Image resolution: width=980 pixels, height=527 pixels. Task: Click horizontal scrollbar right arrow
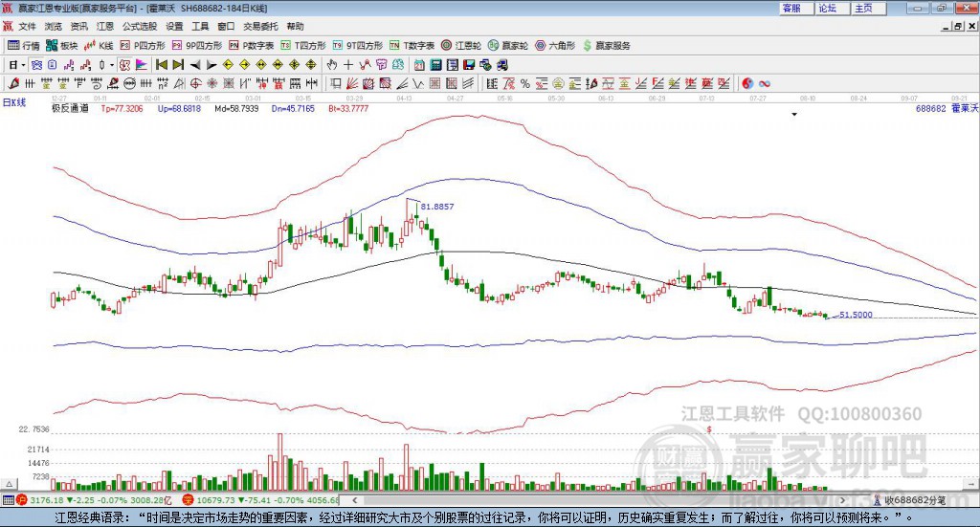(x=842, y=500)
